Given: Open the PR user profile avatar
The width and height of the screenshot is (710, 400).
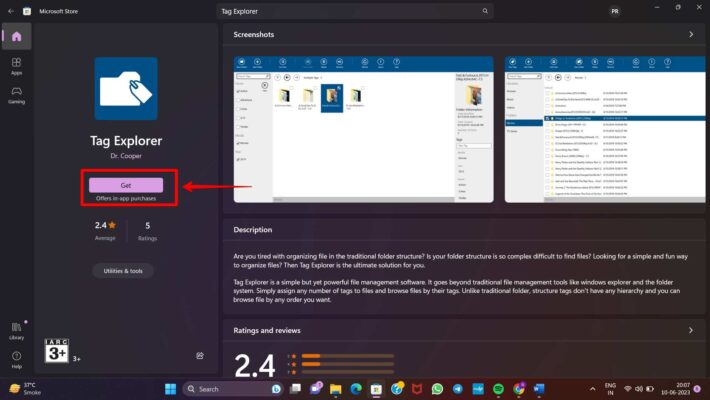Looking at the screenshot, I should coord(614,11).
